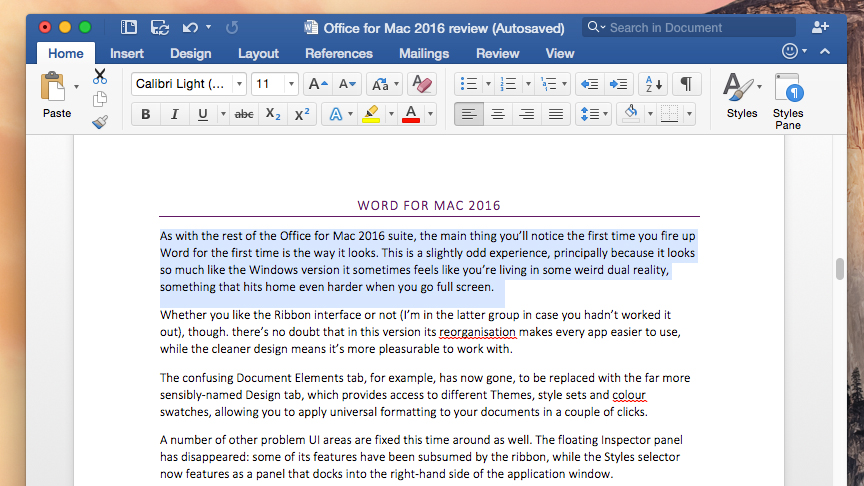Open the Design tab
The width and height of the screenshot is (864, 486).
coord(191,53)
